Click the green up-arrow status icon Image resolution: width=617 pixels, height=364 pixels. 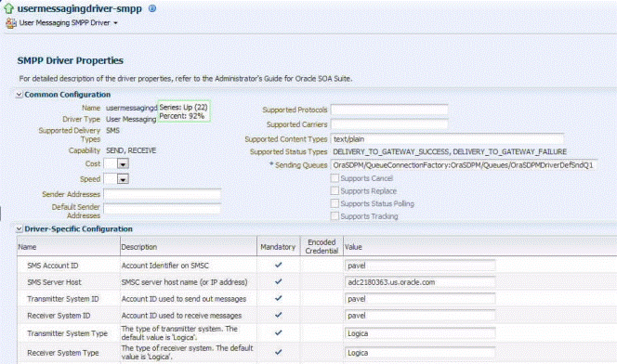point(8,8)
